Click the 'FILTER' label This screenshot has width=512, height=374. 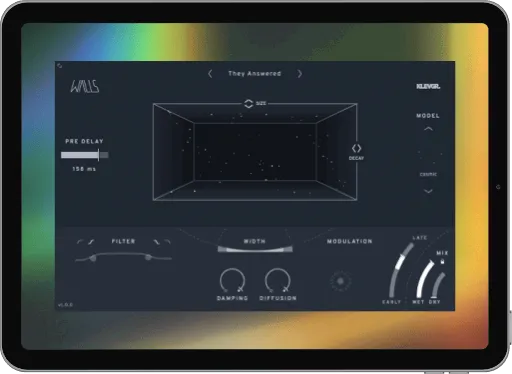coord(123,241)
